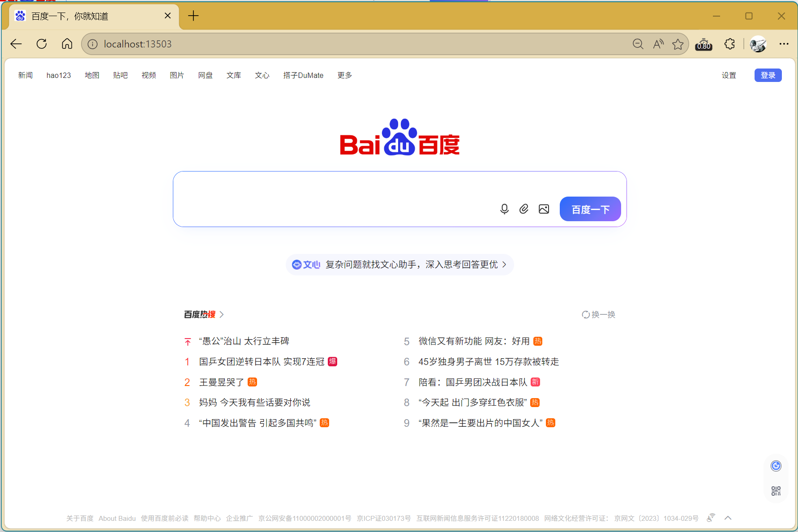Open hot search 王曼昱哭了
798x532 pixels.
[222, 382]
